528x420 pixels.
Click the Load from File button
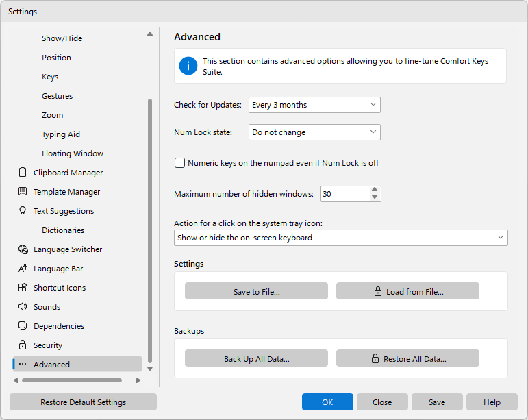pyautogui.click(x=407, y=291)
